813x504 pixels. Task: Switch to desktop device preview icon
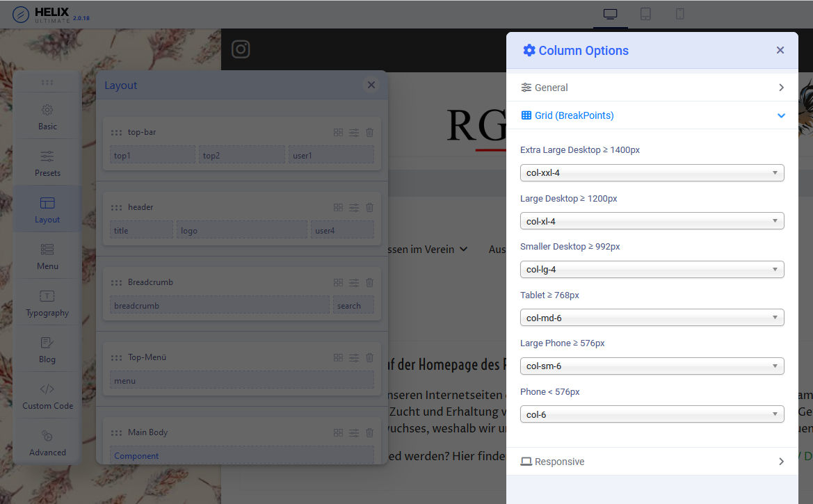[x=610, y=14]
